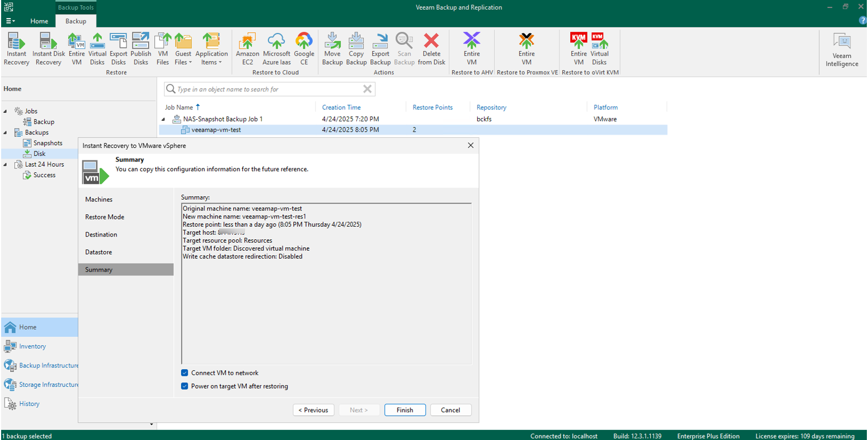Screen dimensions: 868x440
Task: Open the Application Items dropdown
Action: 212,49
